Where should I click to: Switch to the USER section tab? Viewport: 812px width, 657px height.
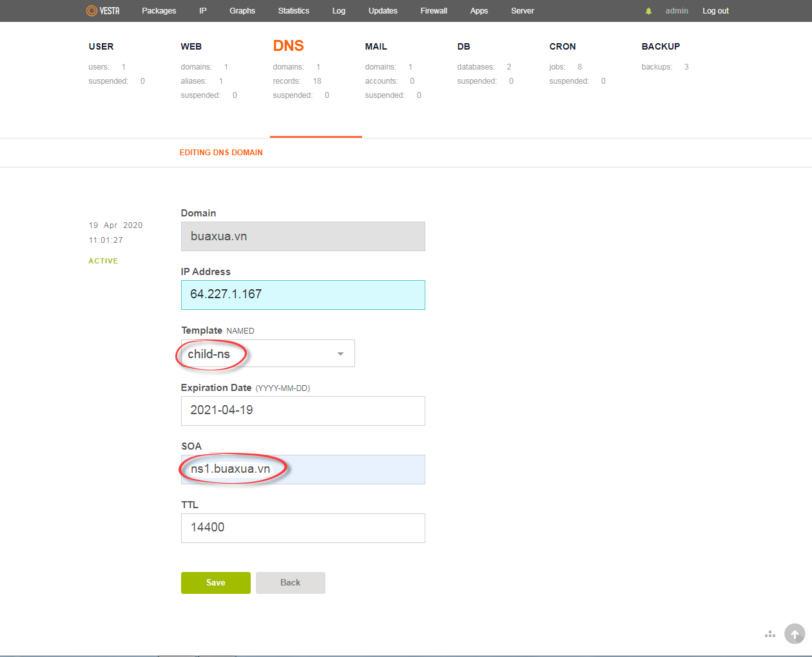click(101, 46)
